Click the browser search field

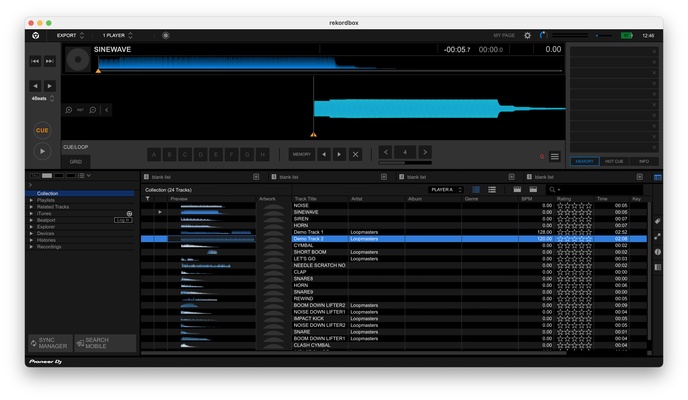tap(595, 189)
